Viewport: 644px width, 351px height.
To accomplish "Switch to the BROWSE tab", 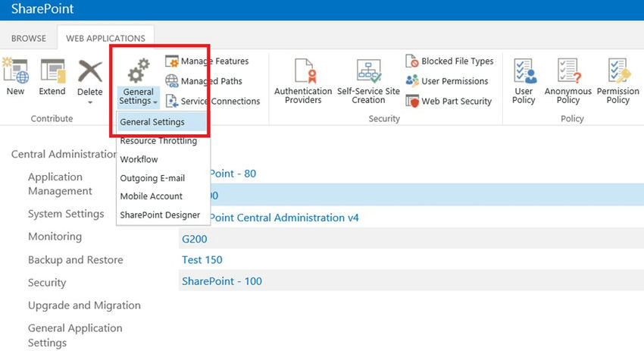I will click(29, 38).
